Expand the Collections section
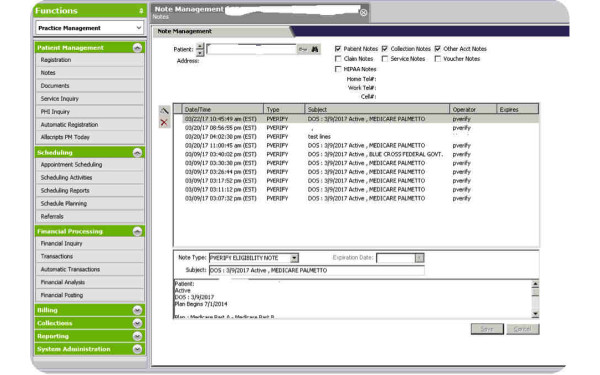 [137, 323]
